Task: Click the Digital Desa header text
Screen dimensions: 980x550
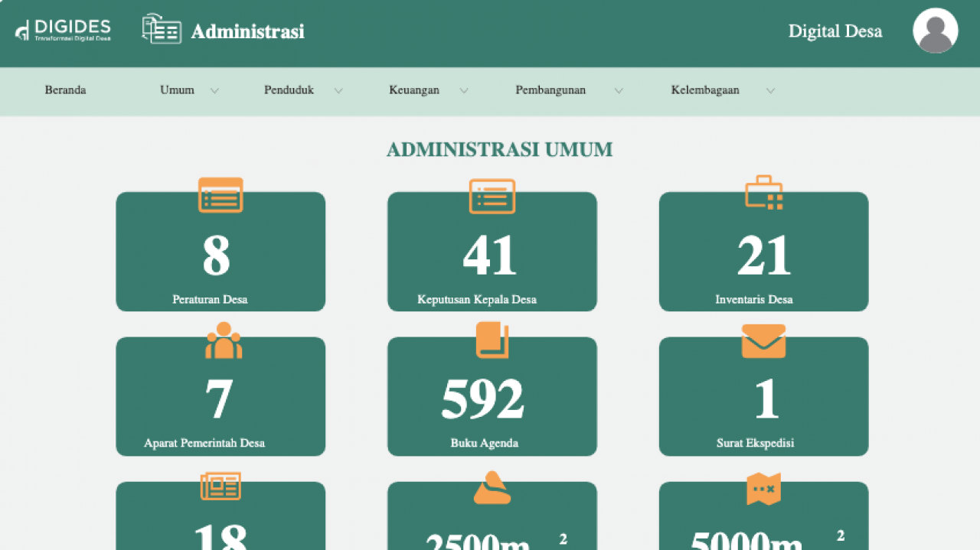Action: tap(835, 31)
